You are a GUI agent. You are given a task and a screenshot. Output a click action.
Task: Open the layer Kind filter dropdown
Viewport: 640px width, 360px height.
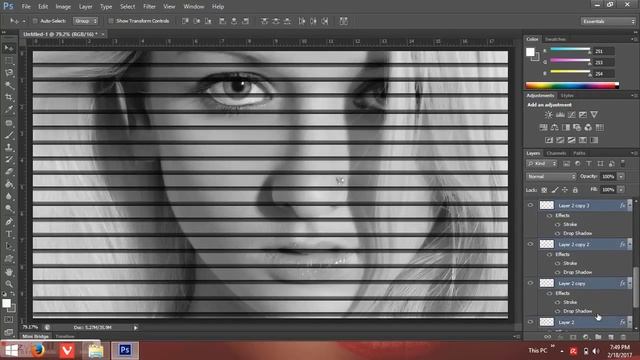point(542,164)
